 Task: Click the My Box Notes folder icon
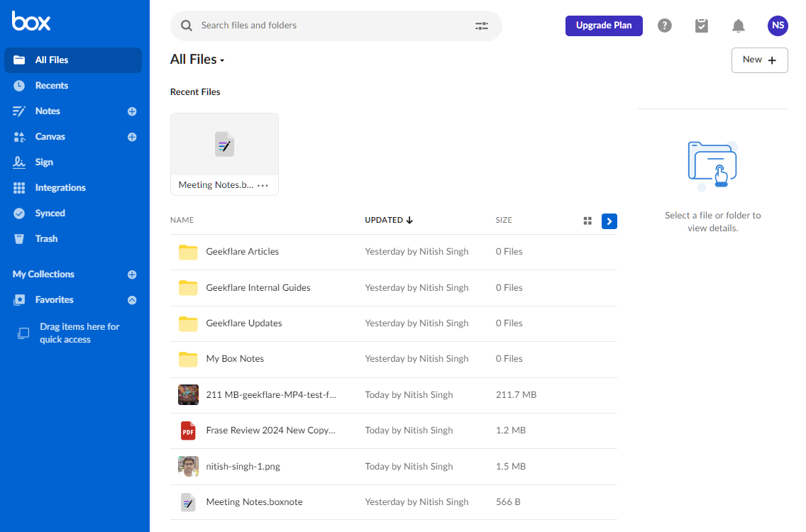click(188, 360)
